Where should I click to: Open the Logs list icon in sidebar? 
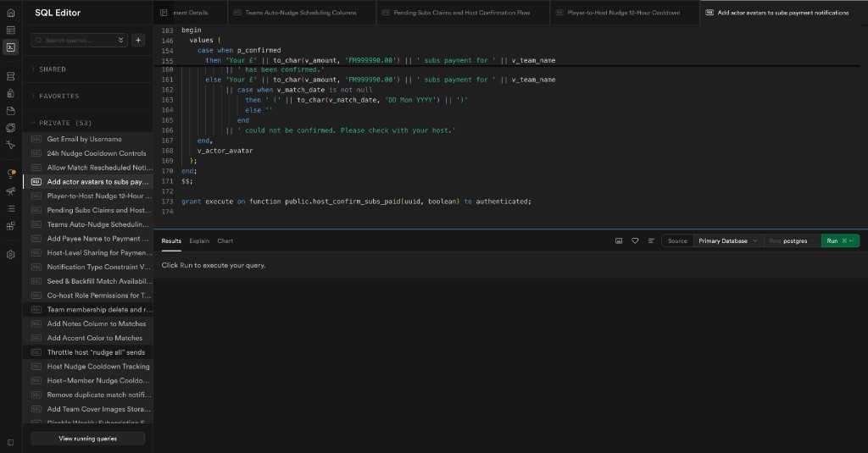pyautogui.click(x=10, y=208)
